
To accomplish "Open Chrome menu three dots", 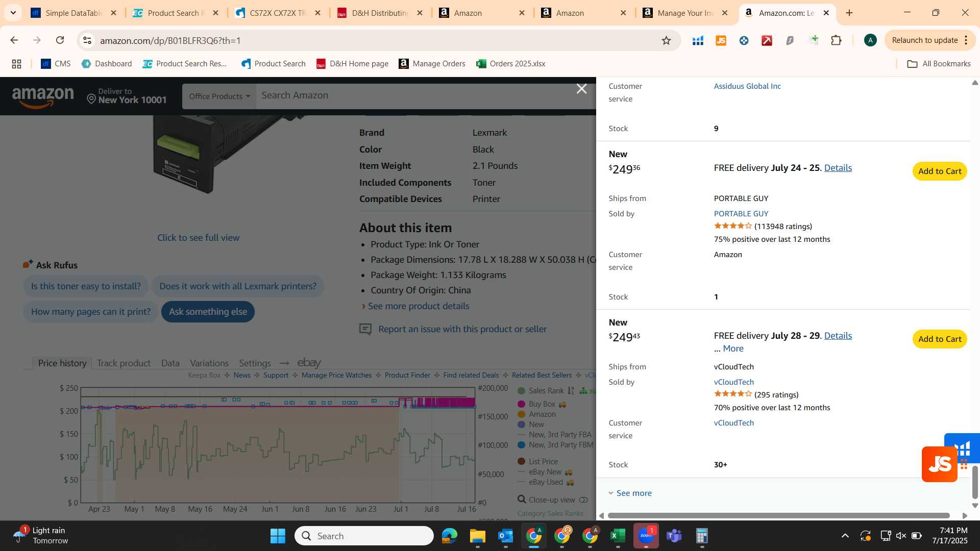I will click(966, 40).
